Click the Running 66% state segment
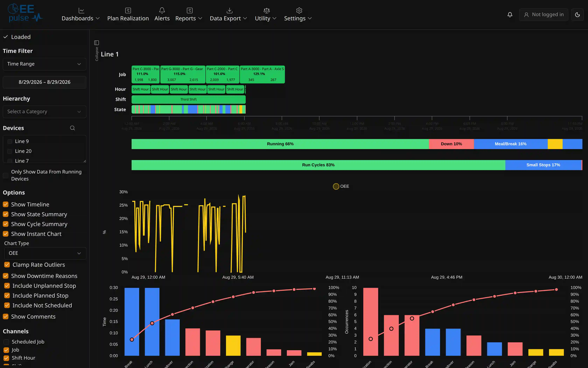 pyautogui.click(x=280, y=144)
